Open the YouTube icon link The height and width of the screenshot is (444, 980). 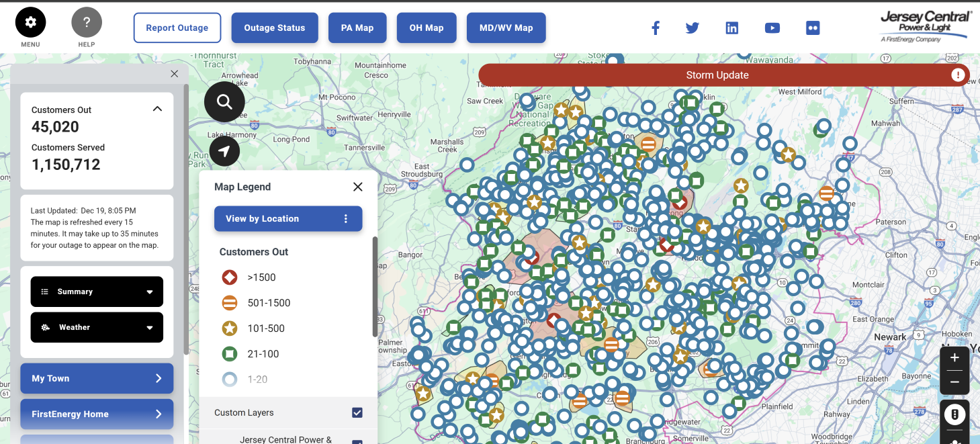point(772,28)
